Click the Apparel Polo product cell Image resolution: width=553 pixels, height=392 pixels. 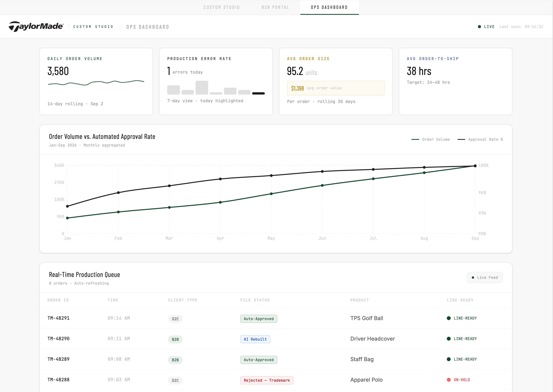[x=366, y=380]
